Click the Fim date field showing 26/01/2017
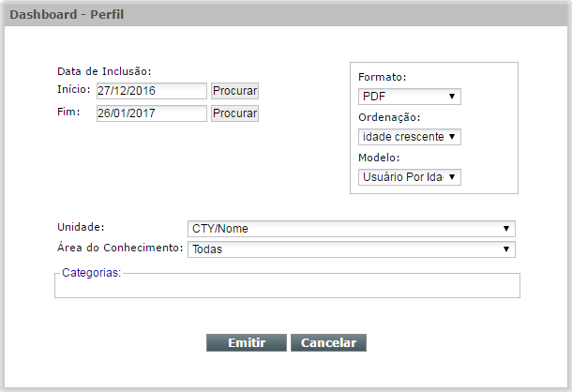 click(x=151, y=113)
